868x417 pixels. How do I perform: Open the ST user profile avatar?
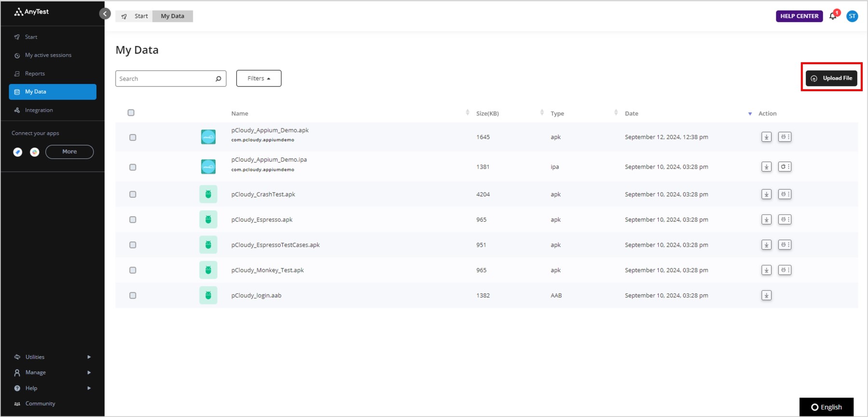(x=852, y=16)
